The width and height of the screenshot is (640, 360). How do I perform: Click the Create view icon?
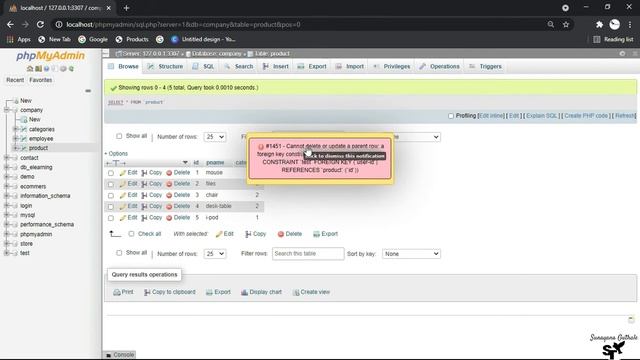[296, 292]
